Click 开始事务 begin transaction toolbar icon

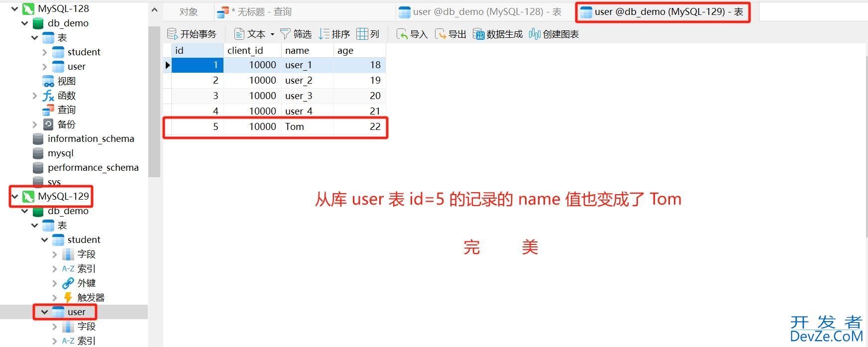[x=172, y=34]
